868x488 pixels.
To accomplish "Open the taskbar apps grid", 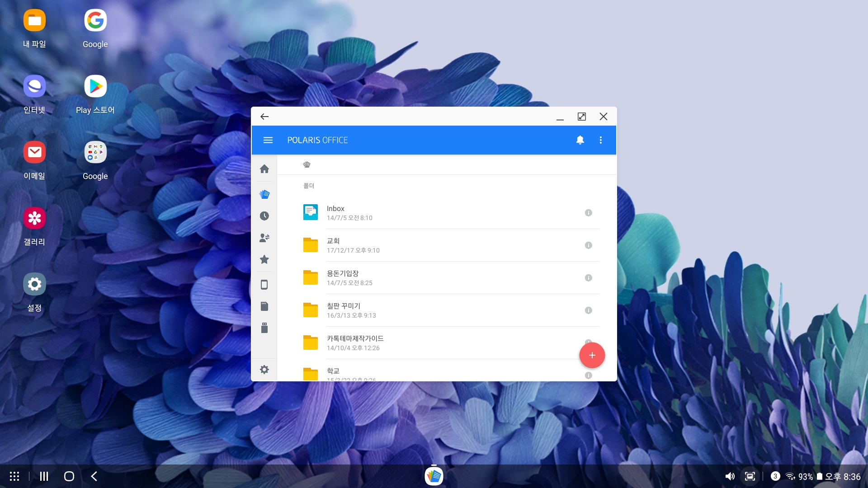I will 14,476.
